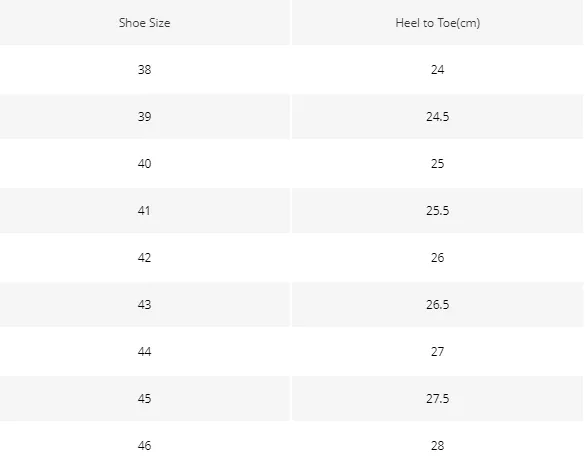Select shoe size 44 cell
Screen dimensions: 585x467
pos(145,352)
